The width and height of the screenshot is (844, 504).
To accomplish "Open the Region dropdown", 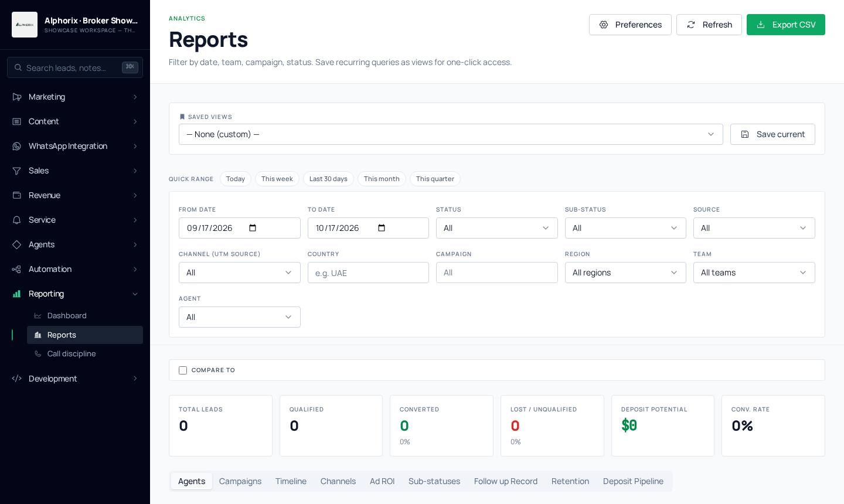I will (625, 273).
